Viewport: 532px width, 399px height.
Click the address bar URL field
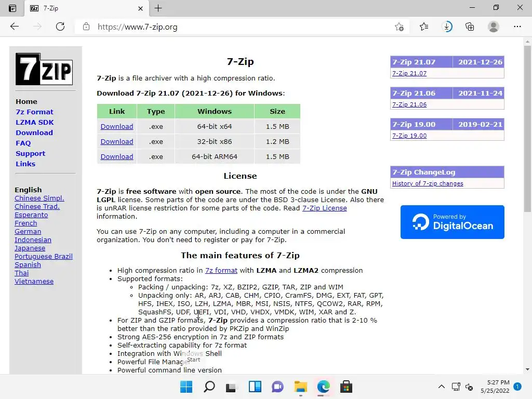coord(241,27)
